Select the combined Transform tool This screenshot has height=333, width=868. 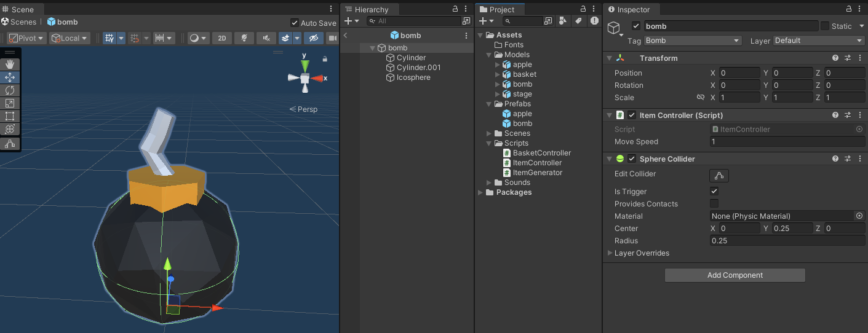[x=10, y=129]
